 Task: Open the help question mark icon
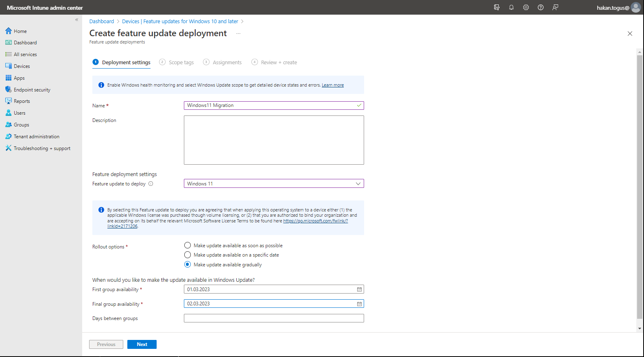coord(541,7)
